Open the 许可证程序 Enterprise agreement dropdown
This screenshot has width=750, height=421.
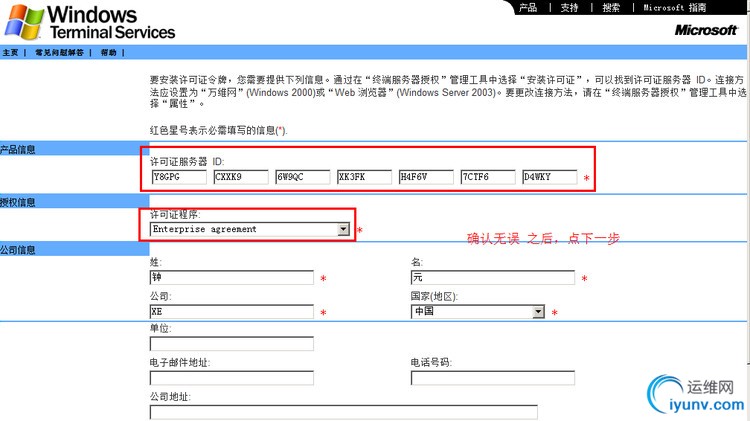[250, 229]
